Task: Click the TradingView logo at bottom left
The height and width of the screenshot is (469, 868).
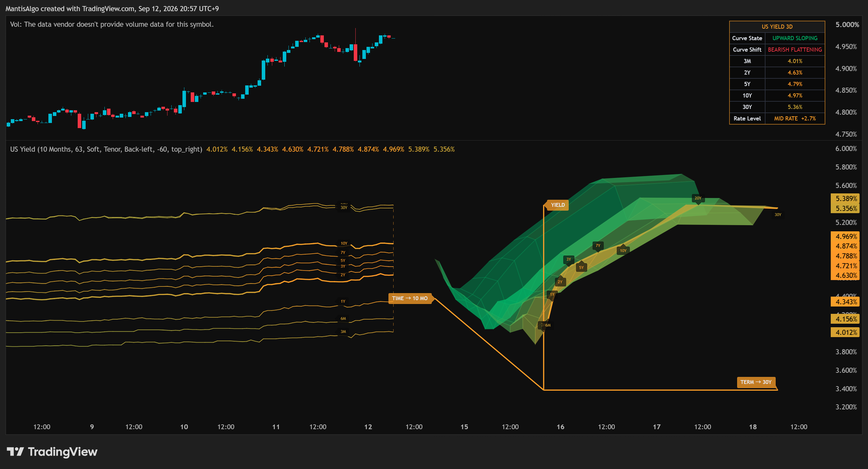Action: pyautogui.click(x=52, y=451)
